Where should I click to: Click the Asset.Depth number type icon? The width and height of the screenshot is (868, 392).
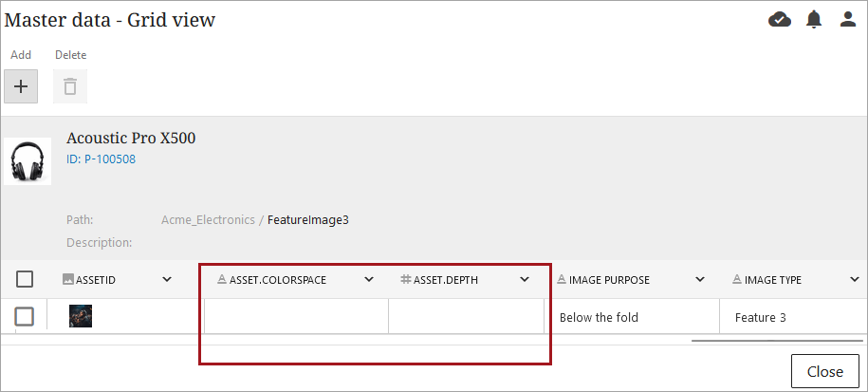click(x=405, y=280)
